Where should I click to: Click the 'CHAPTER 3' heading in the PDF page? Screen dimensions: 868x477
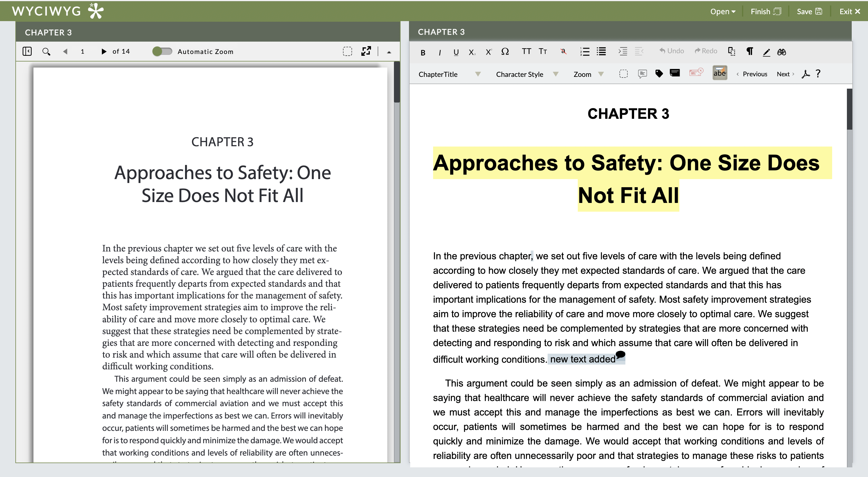pyautogui.click(x=222, y=142)
